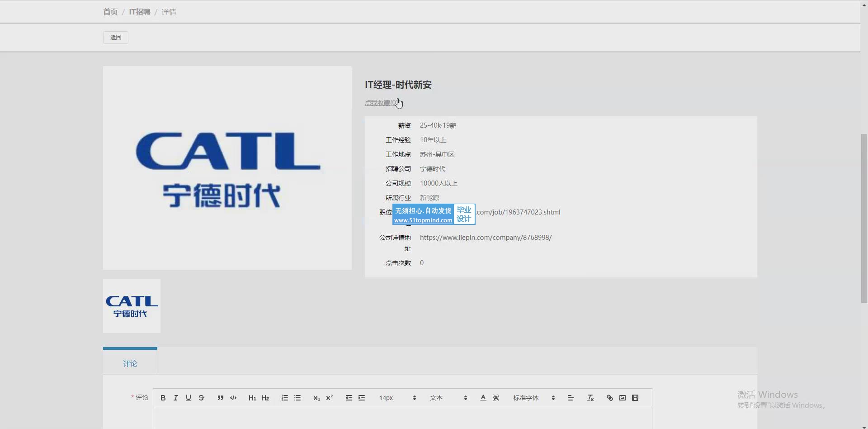Click the company size 10000人以上
This screenshot has height=429, width=868.
(439, 183)
